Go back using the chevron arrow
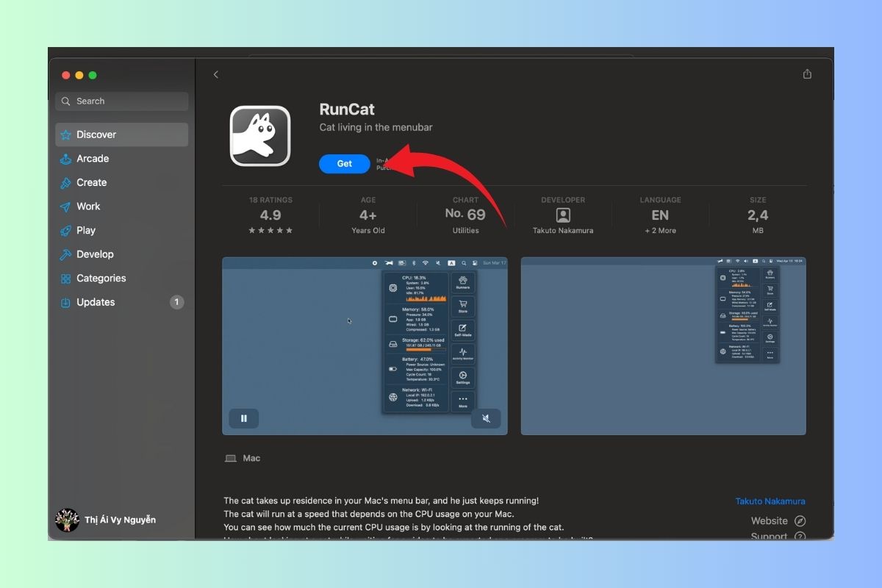This screenshot has width=882, height=588. click(216, 74)
